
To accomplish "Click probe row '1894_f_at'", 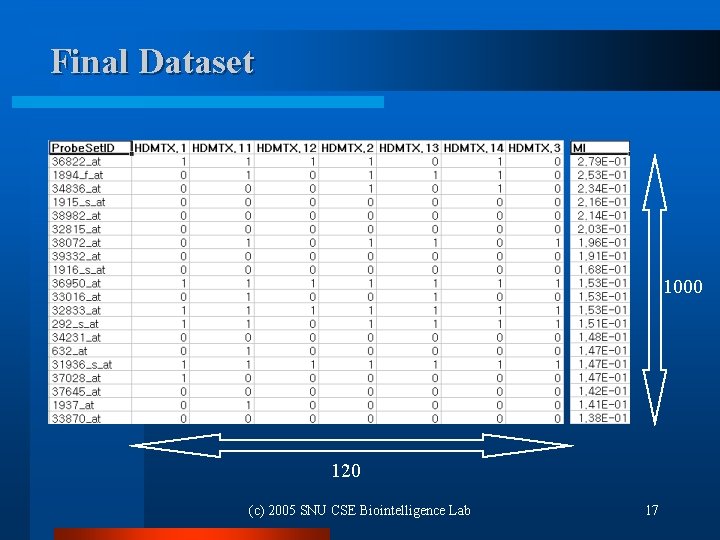I will point(306,175).
